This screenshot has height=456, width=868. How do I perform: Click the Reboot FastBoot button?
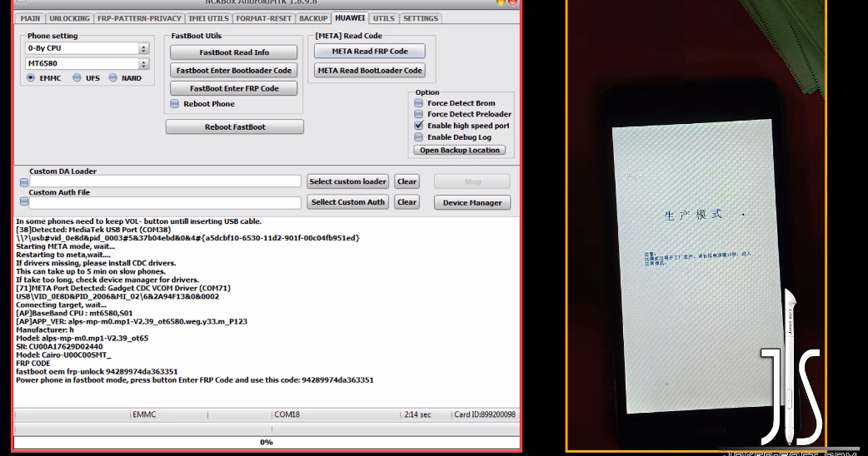[235, 126]
